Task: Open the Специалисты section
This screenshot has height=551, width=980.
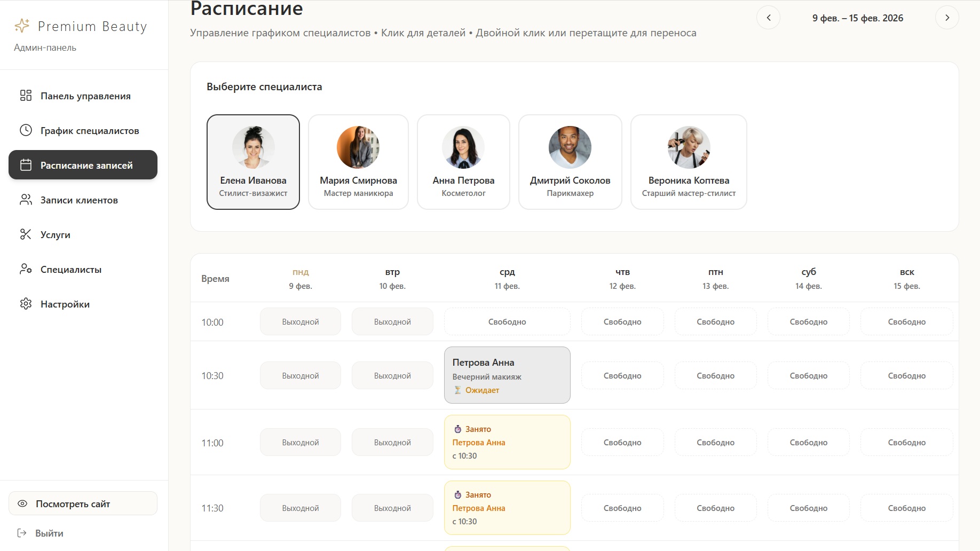Action: click(x=71, y=270)
